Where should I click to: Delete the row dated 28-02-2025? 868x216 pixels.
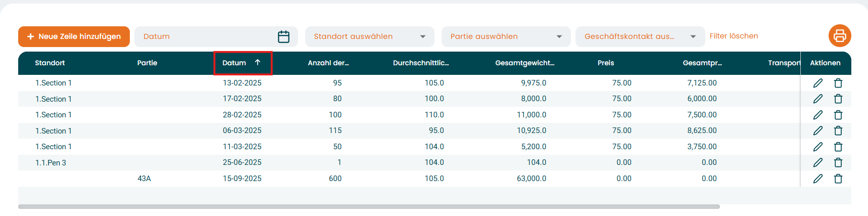838,115
